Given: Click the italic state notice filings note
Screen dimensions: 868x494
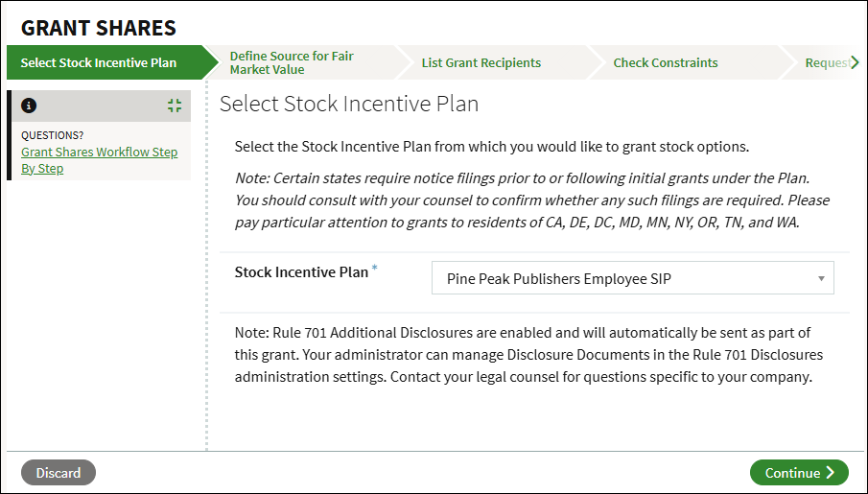Looking at the screenshot, I should coord(532,200).
